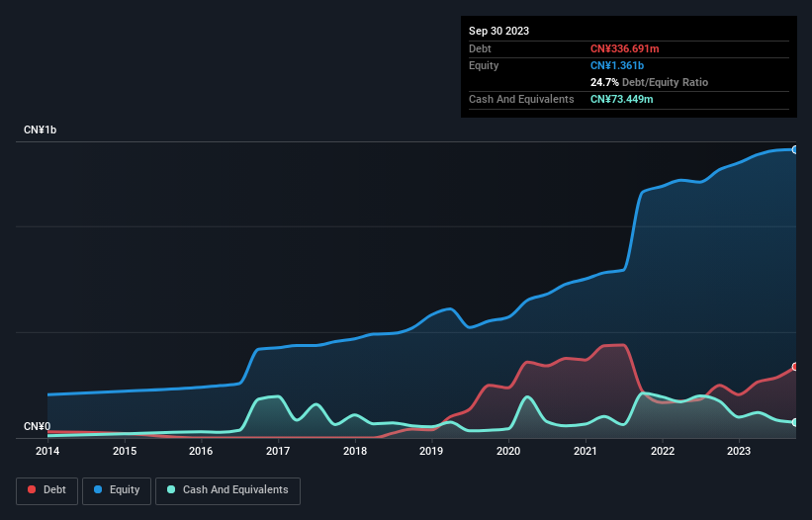The image size is (812, 520).
Task: Toggle the Cash And Equivalents legend button
Action: coord(227,490)
